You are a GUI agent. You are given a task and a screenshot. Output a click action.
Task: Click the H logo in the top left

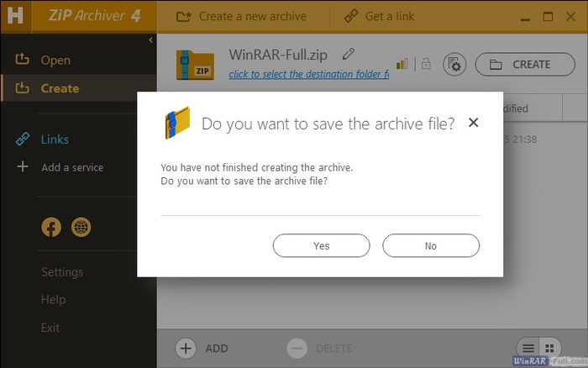pos(16,16)
